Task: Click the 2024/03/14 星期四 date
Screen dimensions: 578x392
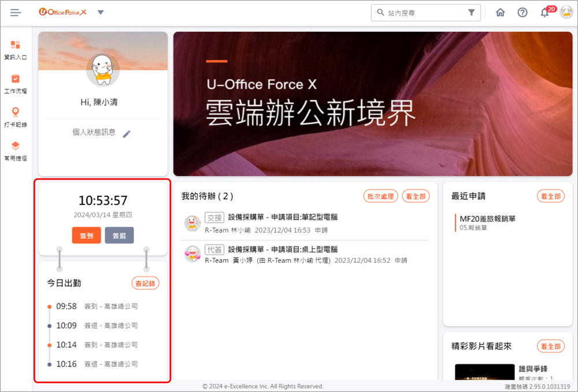Action: click(x=103, y=215)
